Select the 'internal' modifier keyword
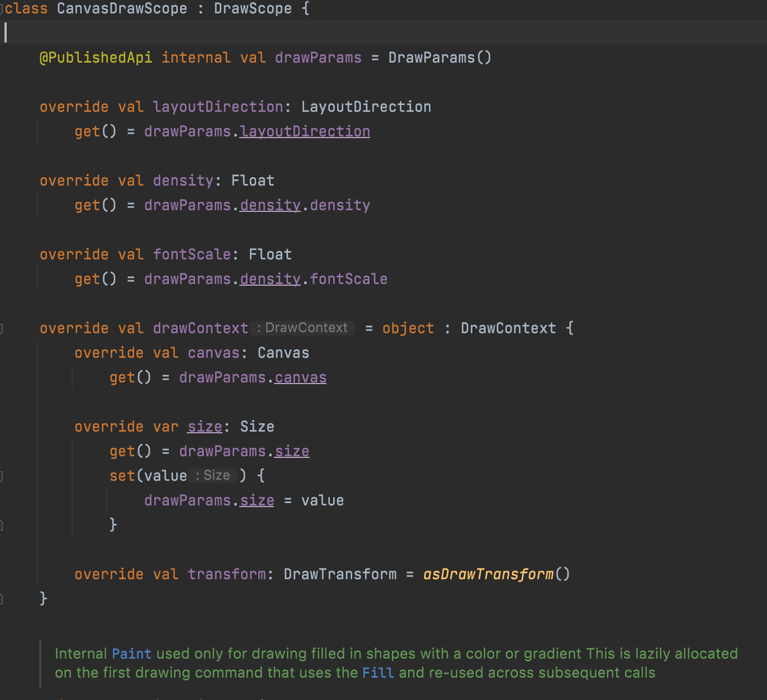The width and height of the screenshot is (767, 700). tap(196, 58)
